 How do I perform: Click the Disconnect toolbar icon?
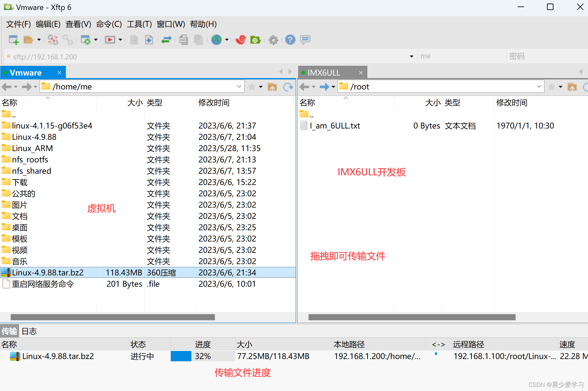click(x=53, y=40)
